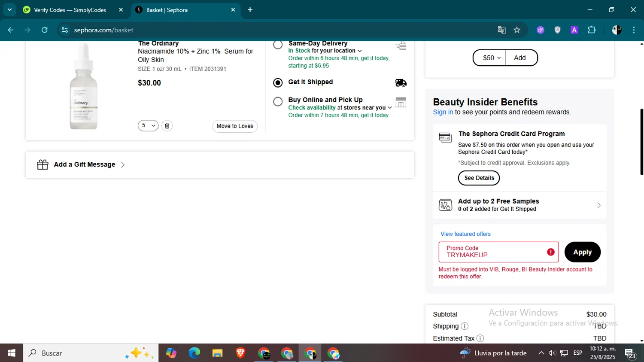View site information icon in address bar
644x362 pixels.
[65, 30]
